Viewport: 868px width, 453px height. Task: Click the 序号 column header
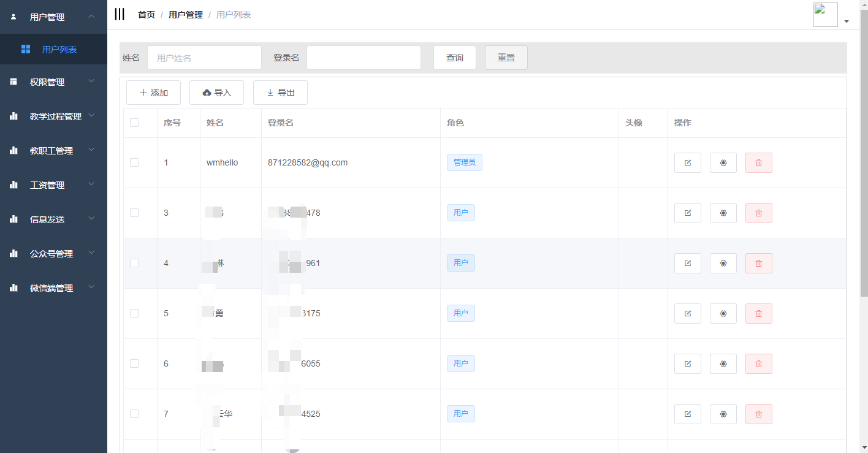tap(172, 123)
